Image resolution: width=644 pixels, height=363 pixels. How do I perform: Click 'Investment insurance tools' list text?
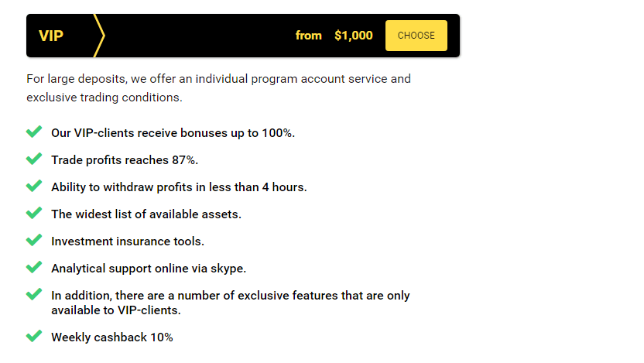tap(128, 241)
